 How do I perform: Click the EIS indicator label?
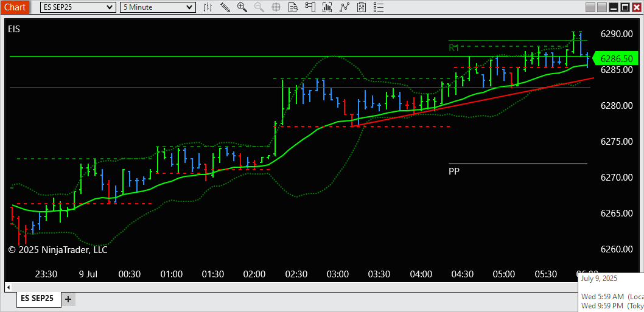(14, 29)
